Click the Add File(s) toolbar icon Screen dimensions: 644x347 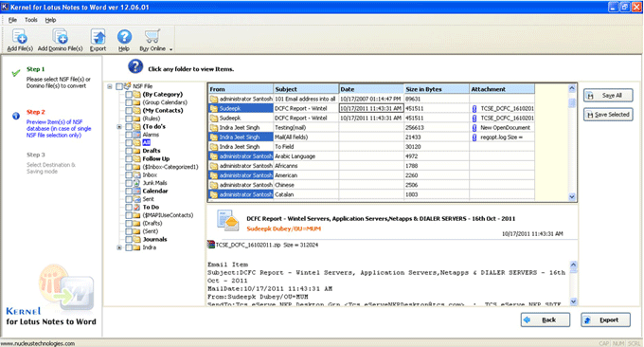(x=19, y=37)
